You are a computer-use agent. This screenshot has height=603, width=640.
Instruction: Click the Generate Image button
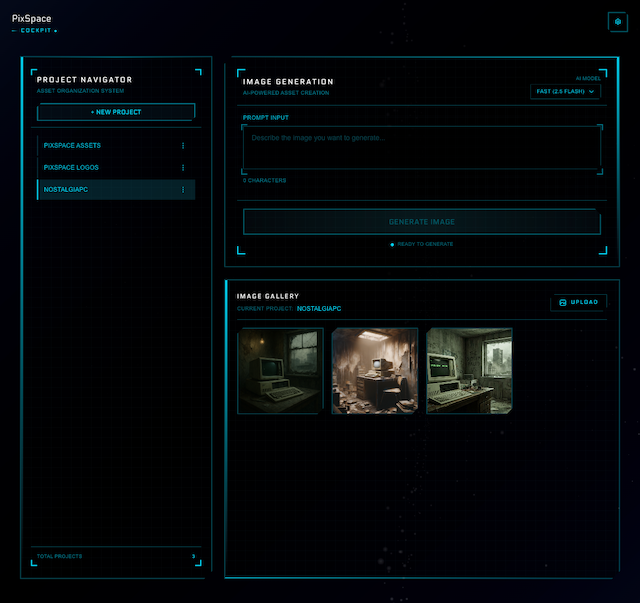pyautogui.click(x=422, y=222)
